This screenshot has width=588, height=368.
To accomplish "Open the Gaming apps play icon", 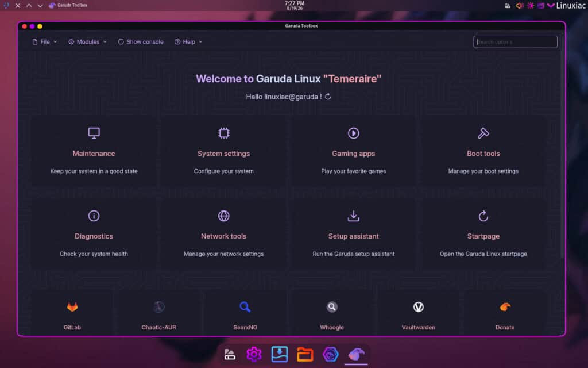I will point(353,133).
